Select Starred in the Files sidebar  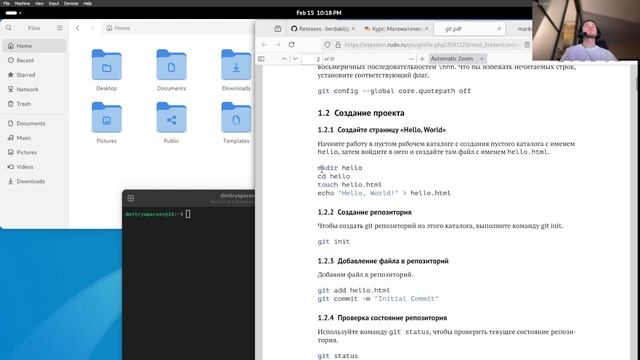pyautogui.click(x=34, y=75)
